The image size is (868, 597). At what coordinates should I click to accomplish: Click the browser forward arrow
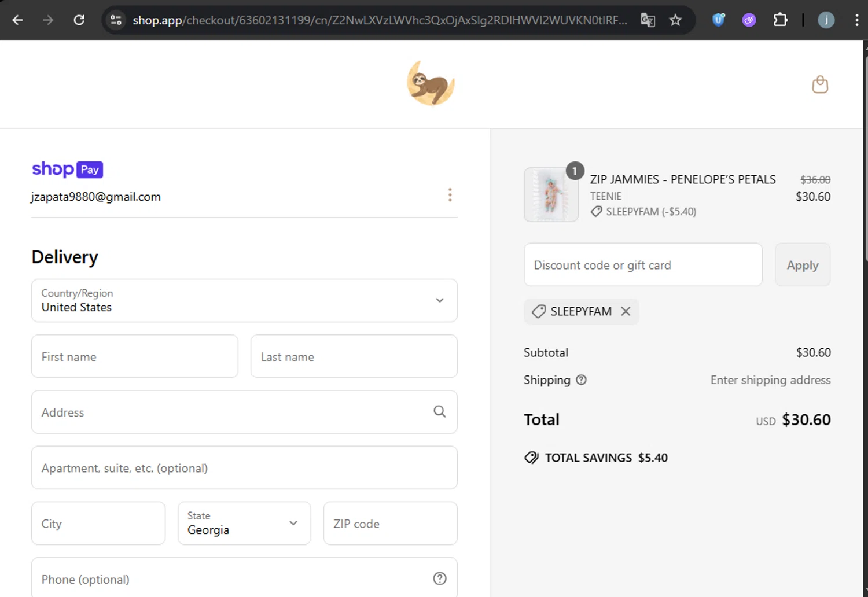click(48, 20)
